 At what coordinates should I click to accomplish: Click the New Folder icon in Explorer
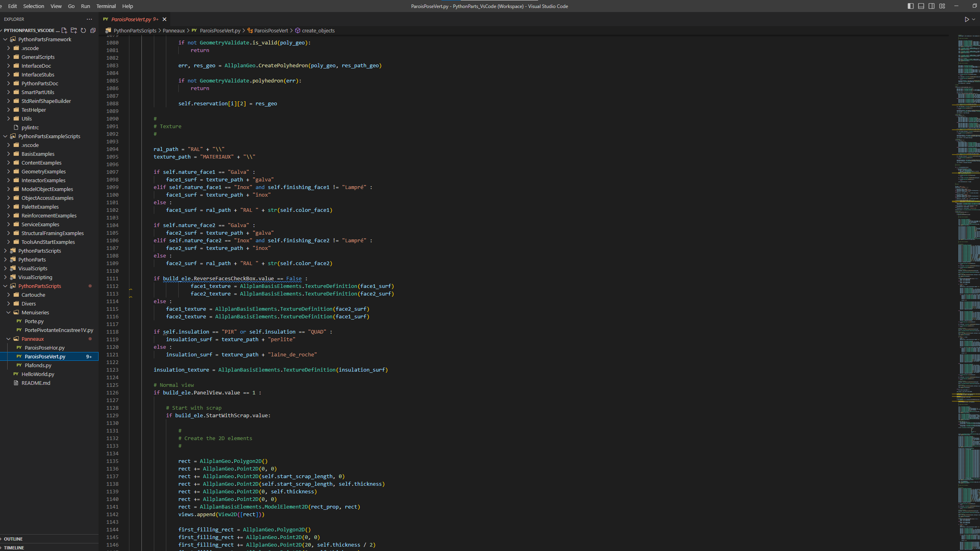click(x=74, y=30)
